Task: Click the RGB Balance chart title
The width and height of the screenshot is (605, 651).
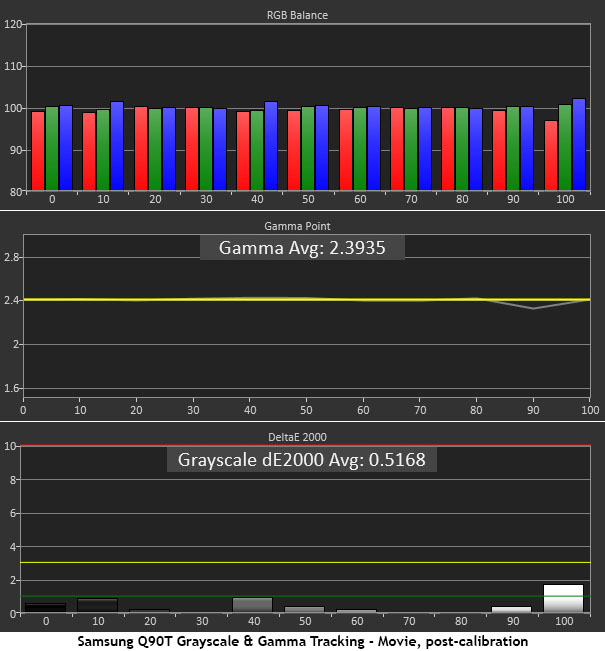Action: tap(302, 15)
